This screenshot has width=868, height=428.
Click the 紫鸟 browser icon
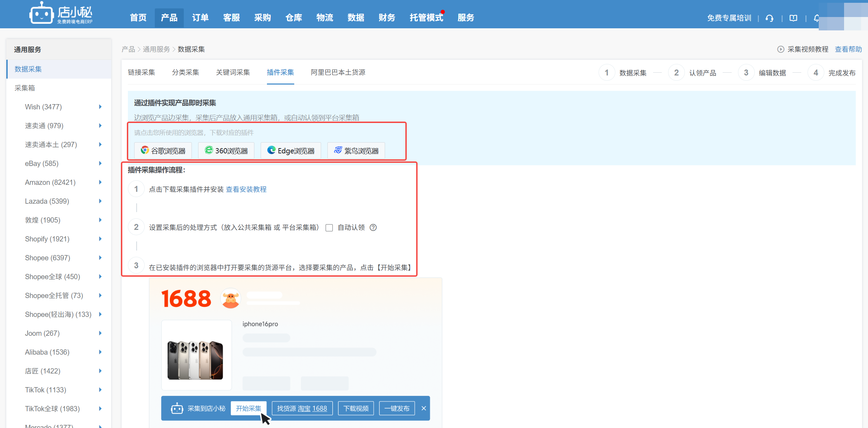pyautogui.click(x=338, y=150)
